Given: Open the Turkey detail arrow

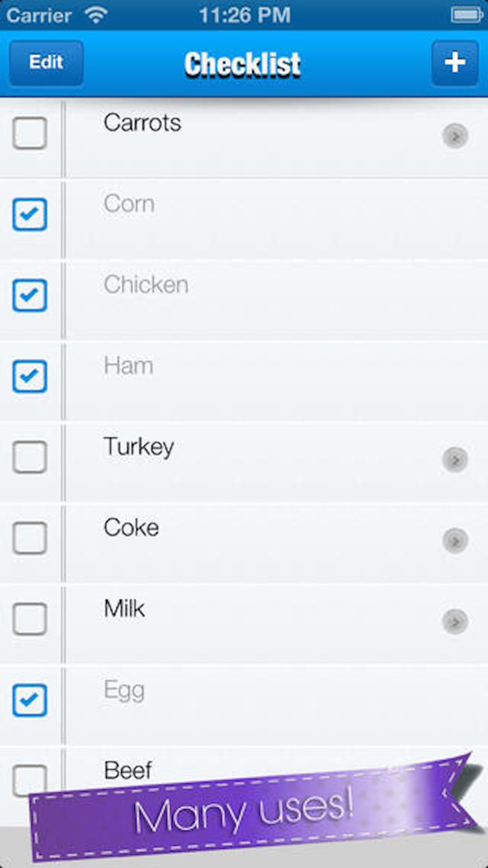Looking at the screenshot, I should pyautogui.click(x=455, y=459).
